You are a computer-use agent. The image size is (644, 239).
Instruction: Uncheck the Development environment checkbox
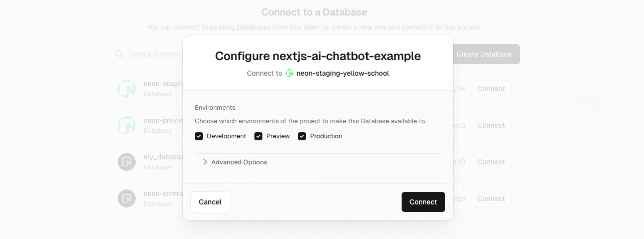(199, 136)
